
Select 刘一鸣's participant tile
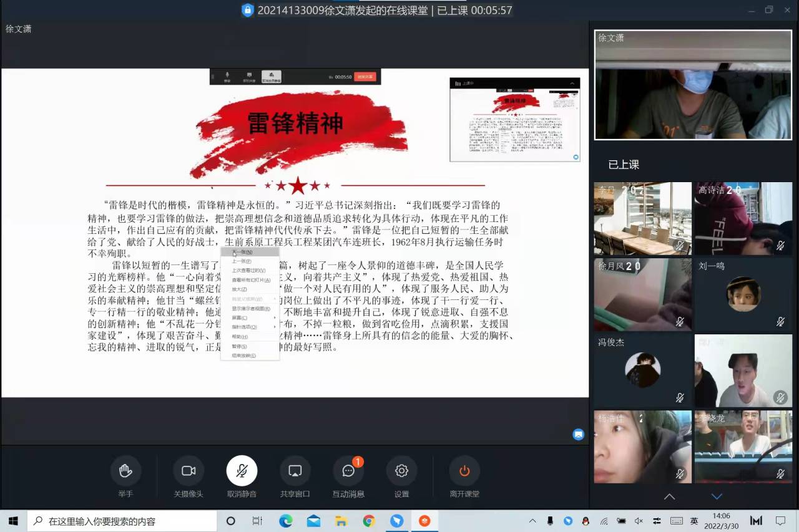point(743,294)
